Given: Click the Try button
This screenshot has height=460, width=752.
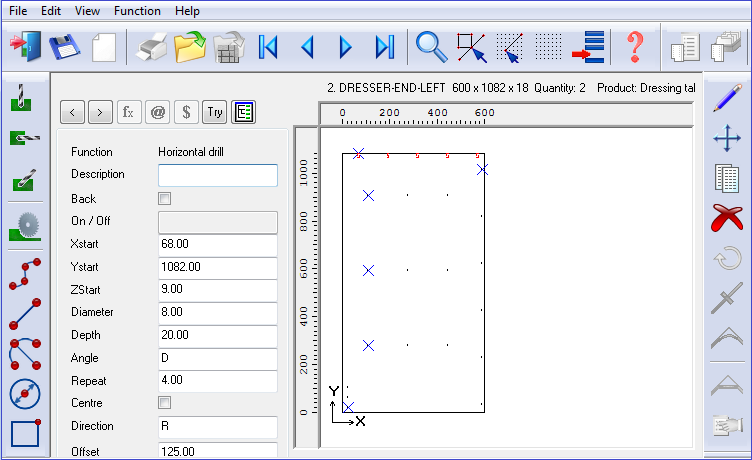Looking at the screenshot, I should pyautogui.click(x=214, y=112).
